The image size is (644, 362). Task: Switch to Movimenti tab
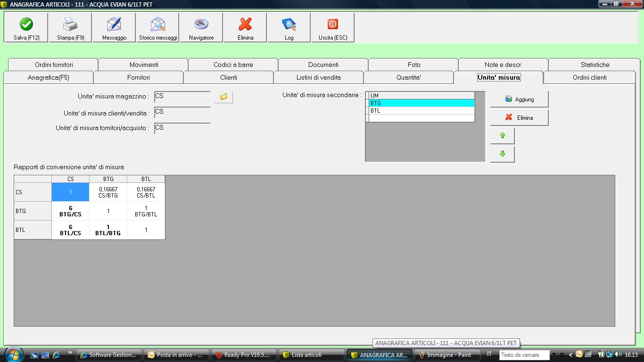tap(143, 65)
